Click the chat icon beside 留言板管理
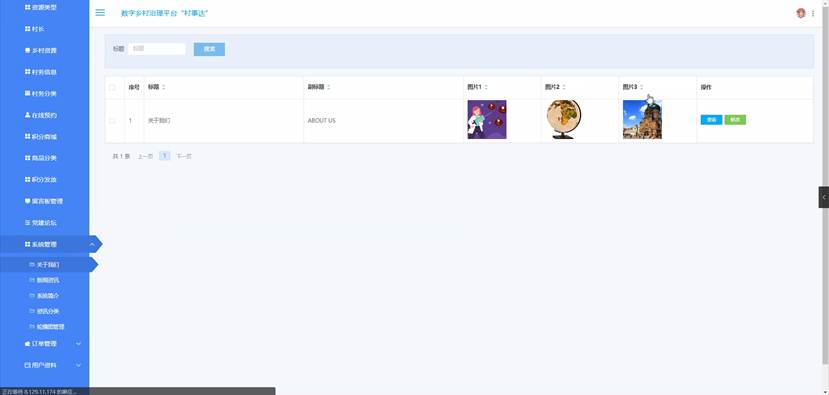Screen dimensions: 829x395 pos(27,201)
